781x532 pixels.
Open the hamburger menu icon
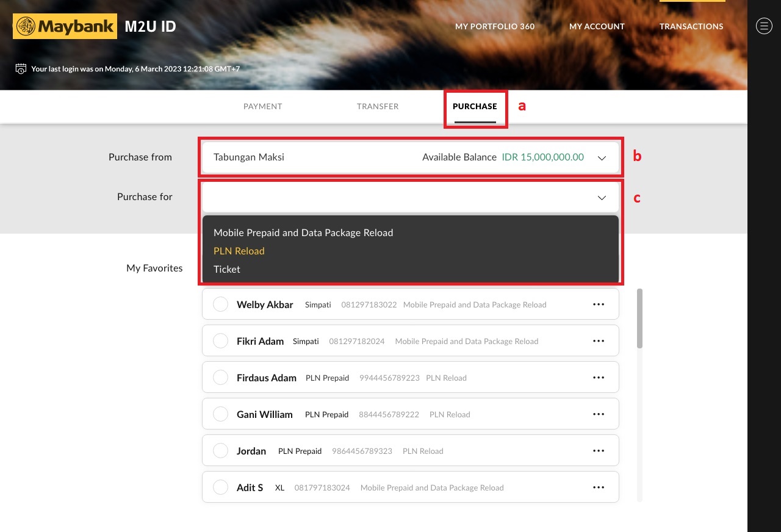pos(764,26)
